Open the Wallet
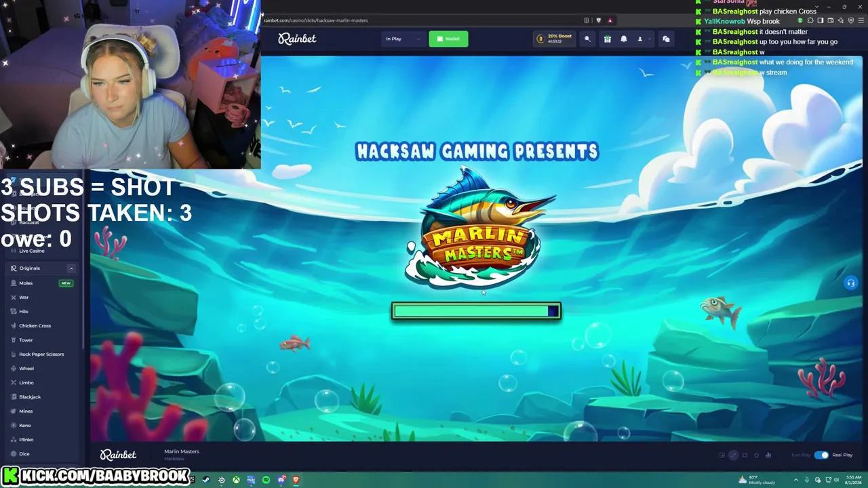868x488 pixels. pyautogui.click(x=448, y=39)
